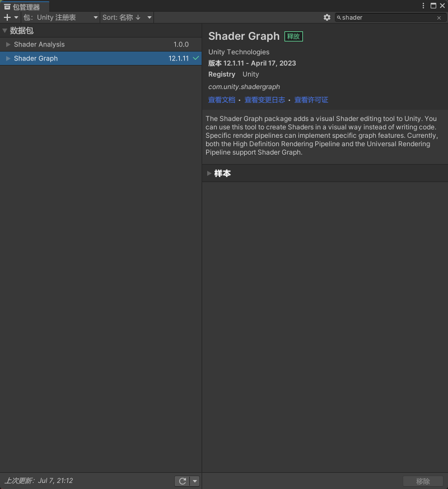
Task: Expand the Shader Analysis package entry
Action: [x=8, y=44]
